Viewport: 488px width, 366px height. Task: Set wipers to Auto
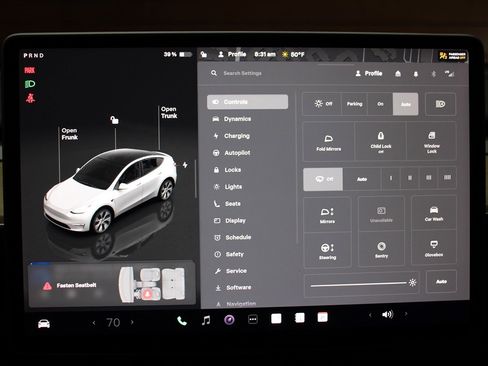[362, 179]
